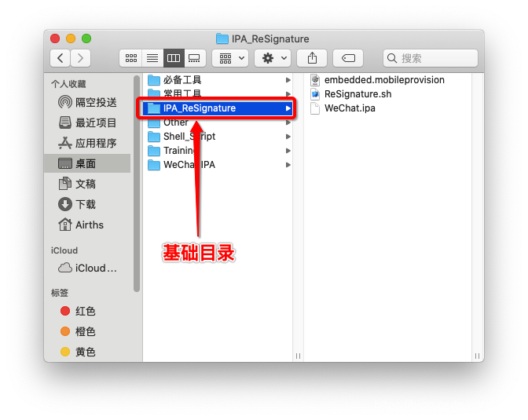528x420 pixels.
Task: Open 隔空投送 (AirDrop) in sidebar
Action: coord(88,102)
